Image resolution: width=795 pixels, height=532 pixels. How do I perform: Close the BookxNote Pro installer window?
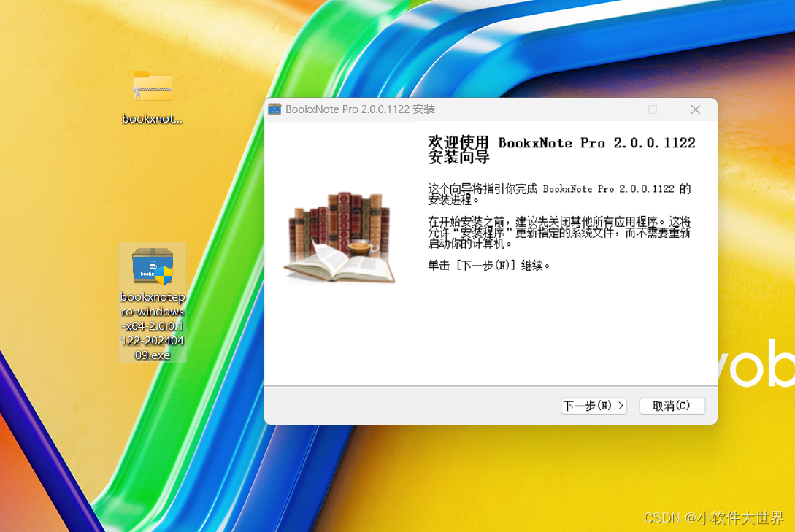[696, 109]
